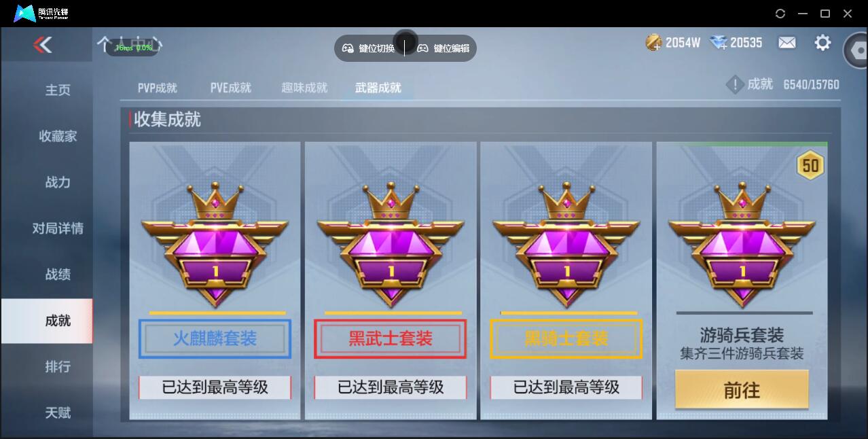Click the red double-chevron back arrow
The image size is (868, 439).
(42, 45)
